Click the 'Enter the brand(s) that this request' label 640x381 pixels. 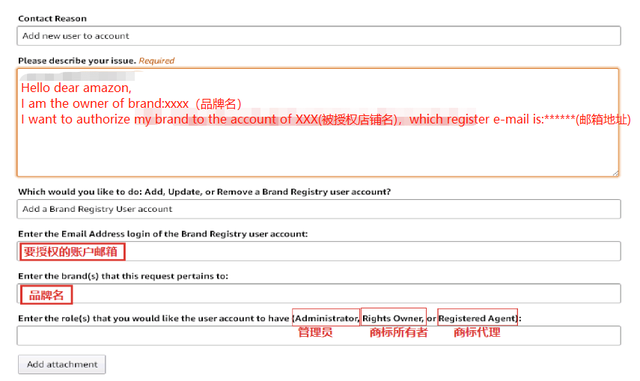pyautogui.click(x=123, y=276)
